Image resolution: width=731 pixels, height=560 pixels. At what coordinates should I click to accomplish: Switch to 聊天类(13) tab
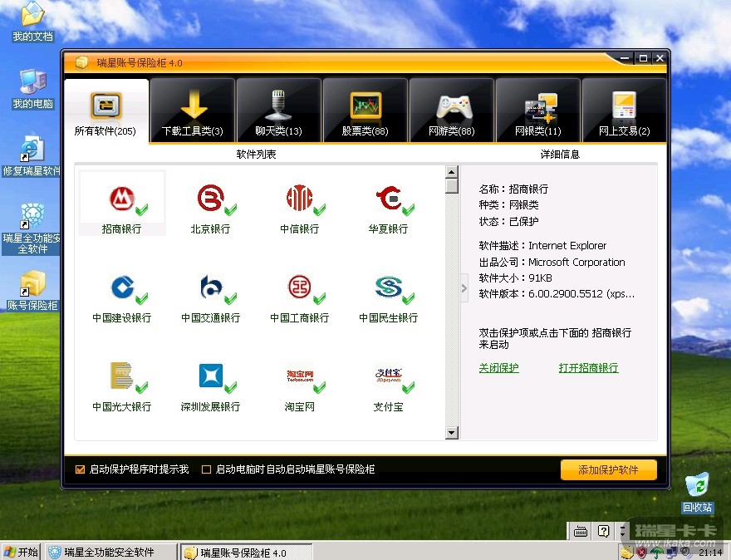(278, 111)
